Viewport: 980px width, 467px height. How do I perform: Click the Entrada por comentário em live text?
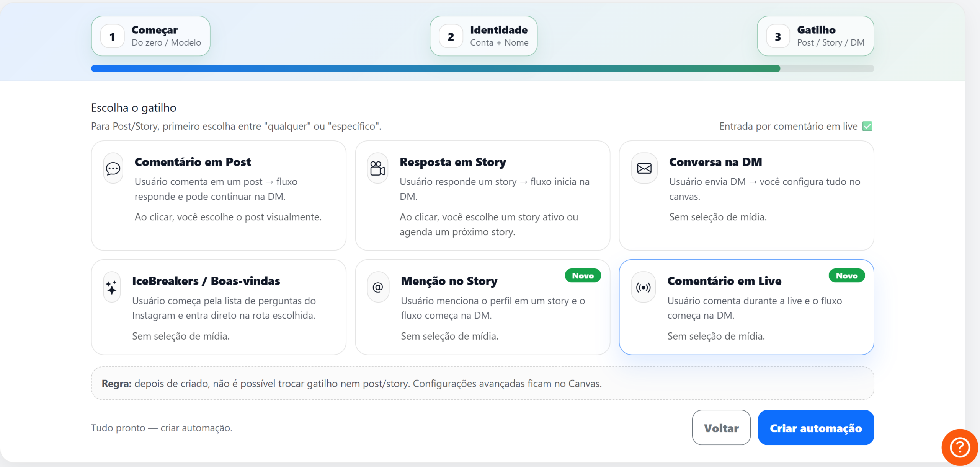[x=788, y=126]
